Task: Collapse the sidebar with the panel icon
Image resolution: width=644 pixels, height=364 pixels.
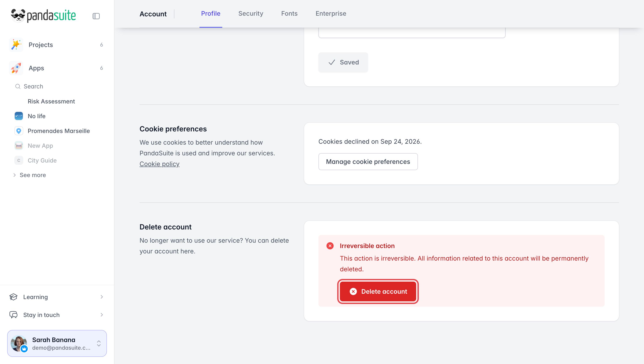Action: click(96, 16)
